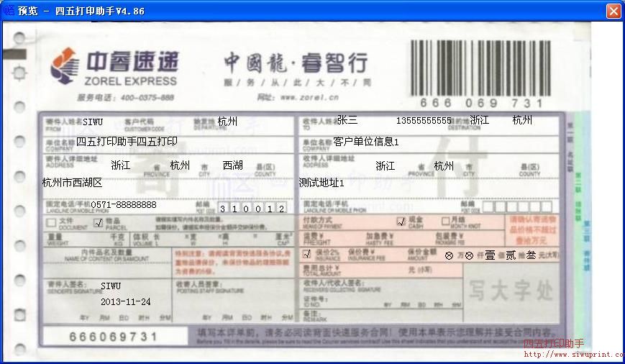Select 杭州 in the 始发地 departure field
625x364 pixels.
(x=227, y=121)
